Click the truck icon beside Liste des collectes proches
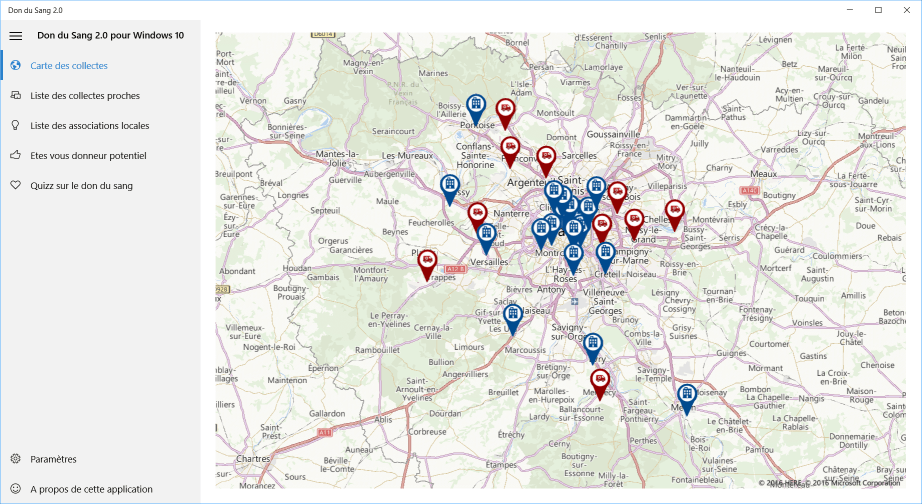Screen dimensions: 922x504 pos(16,95)
